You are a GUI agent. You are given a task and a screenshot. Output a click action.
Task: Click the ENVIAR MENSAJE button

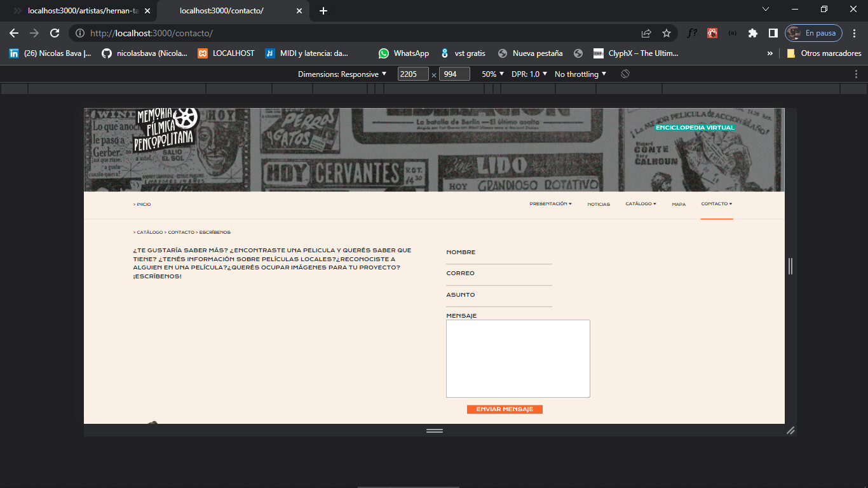504,409
